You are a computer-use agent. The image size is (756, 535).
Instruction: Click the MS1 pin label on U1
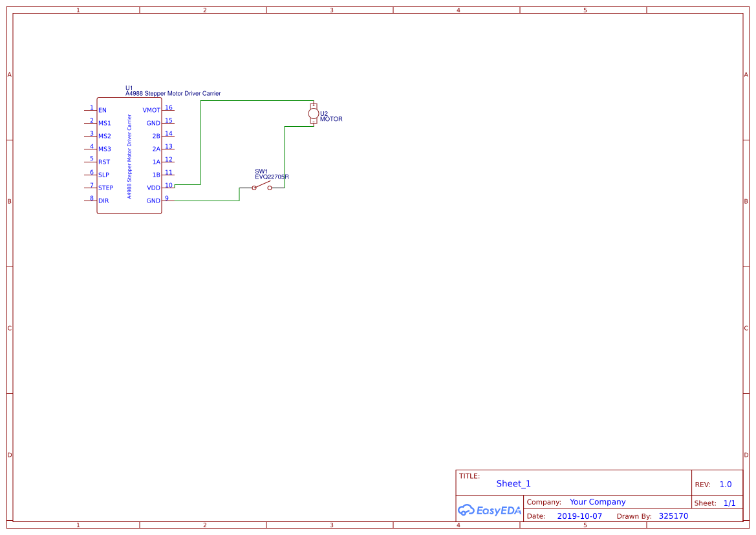(104, 122)
